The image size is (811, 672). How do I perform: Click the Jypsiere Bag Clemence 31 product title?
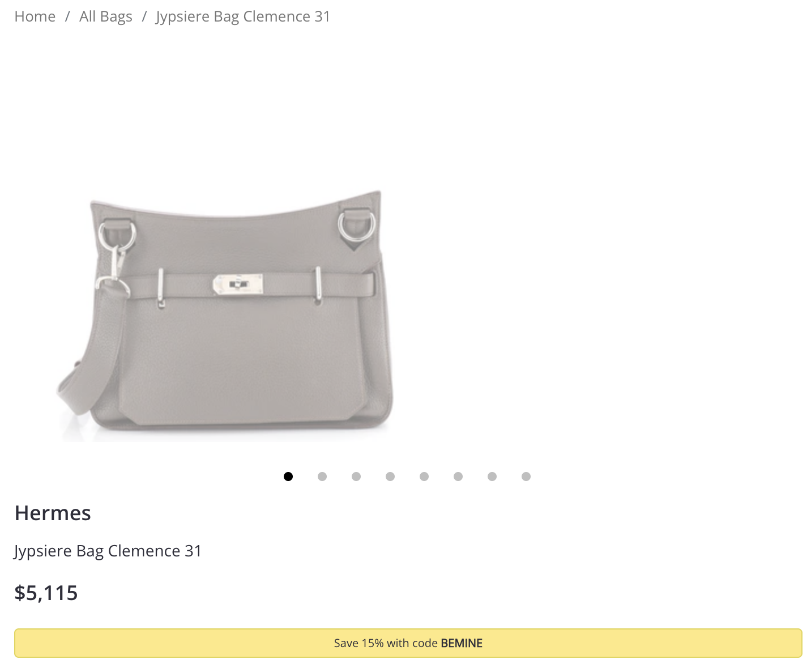click(x=108, y=551)
